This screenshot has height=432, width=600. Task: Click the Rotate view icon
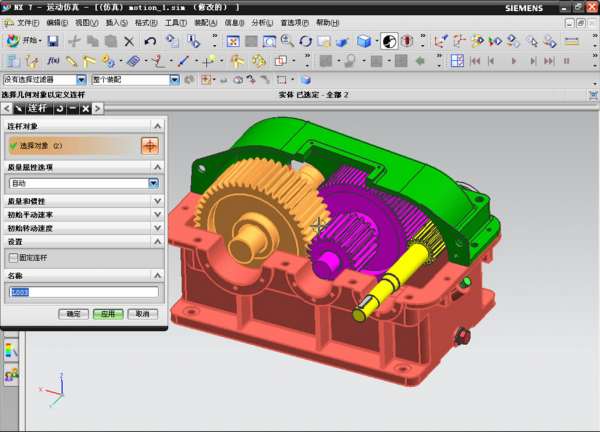pyautogui.click(x=306, y=41)
